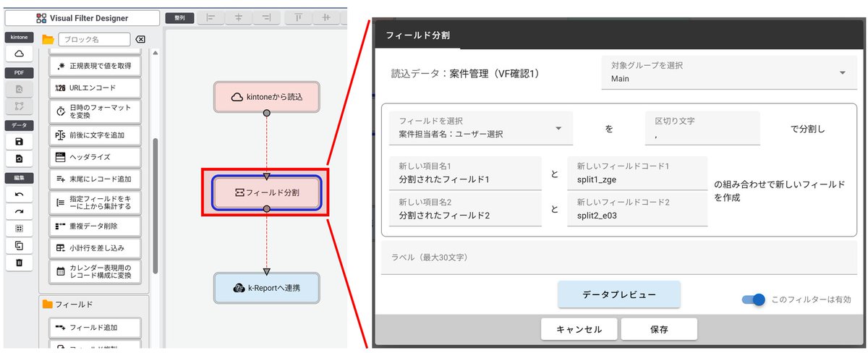Align blocks left using the toolbar icon

tap(211, 18)
